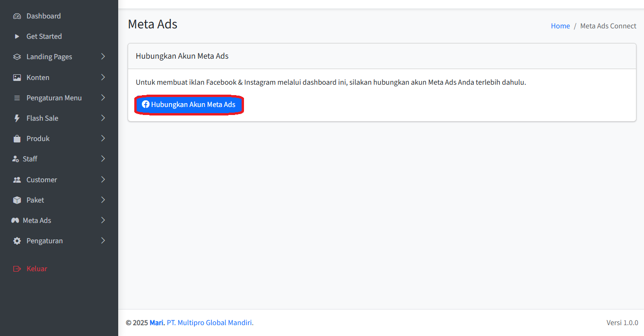The width and height of the screenshot is (644, 336).
Task: Click the Landing Pages layers icon
Action: (x=17, y=57)
